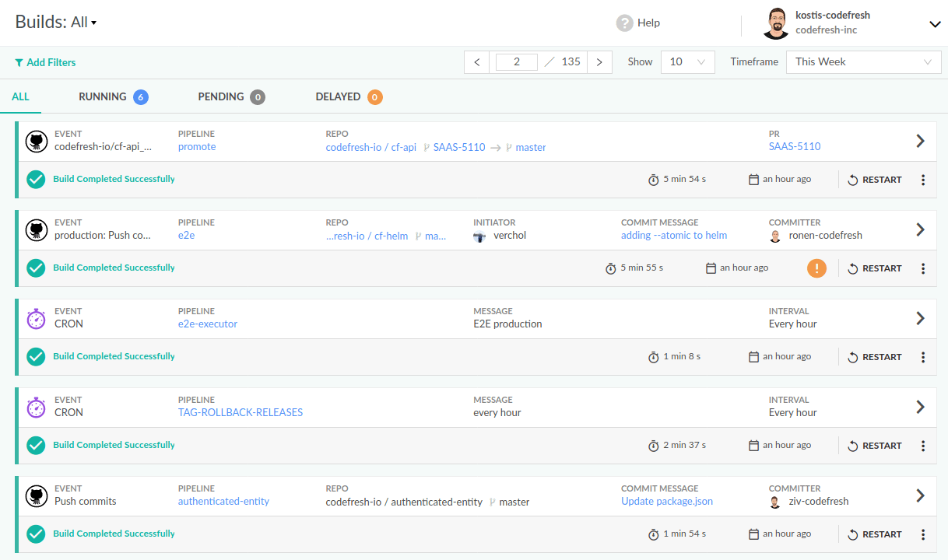This screenshot has width=948, height=560.
Task: Restart the authenticated-entity build
Action: pos(875,534)
